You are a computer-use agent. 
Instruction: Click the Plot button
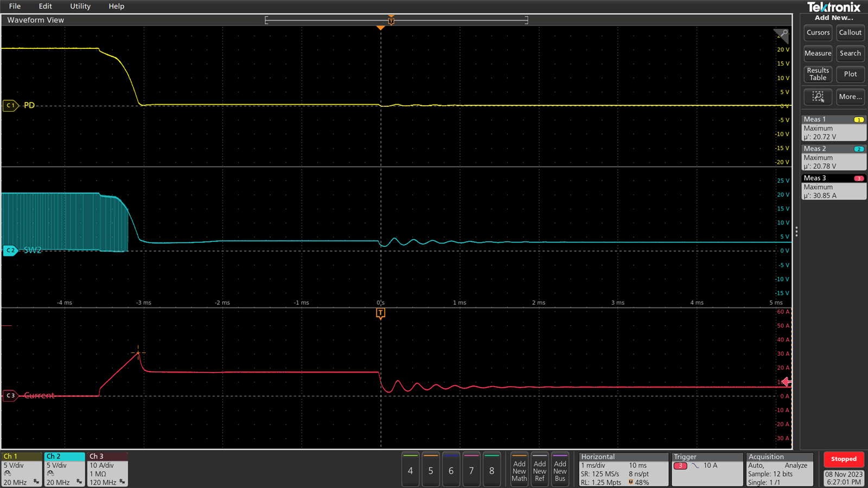(850, 74)
